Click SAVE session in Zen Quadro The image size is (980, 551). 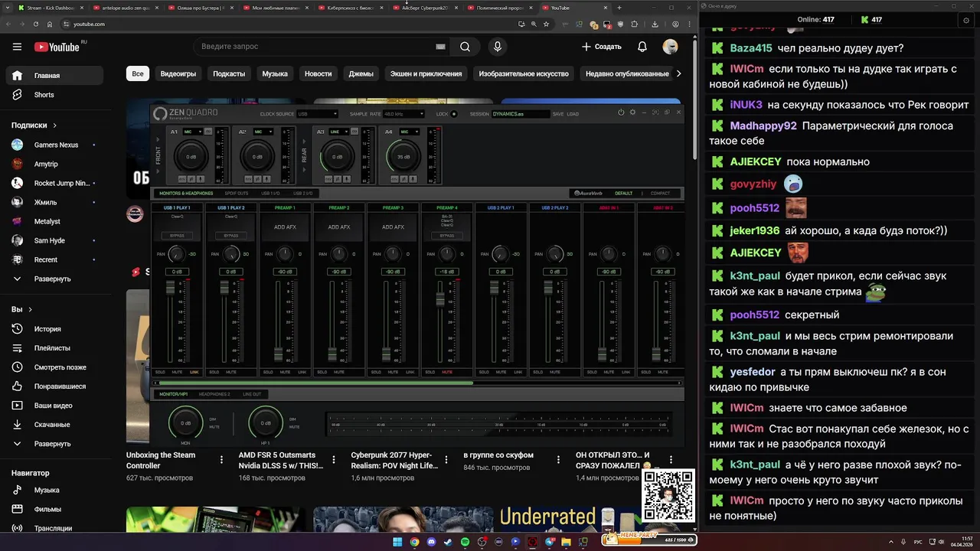[558, 114]
